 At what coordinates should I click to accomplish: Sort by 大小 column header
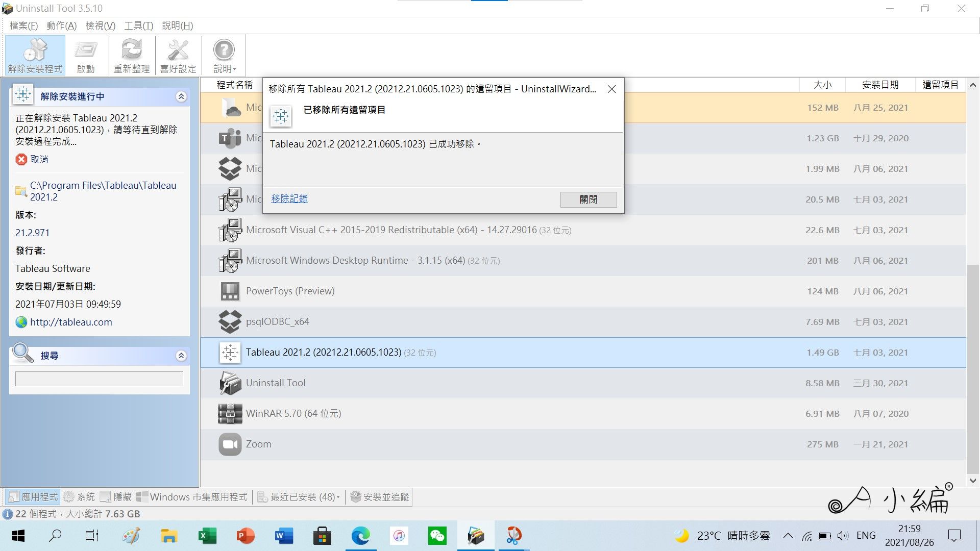822,85
